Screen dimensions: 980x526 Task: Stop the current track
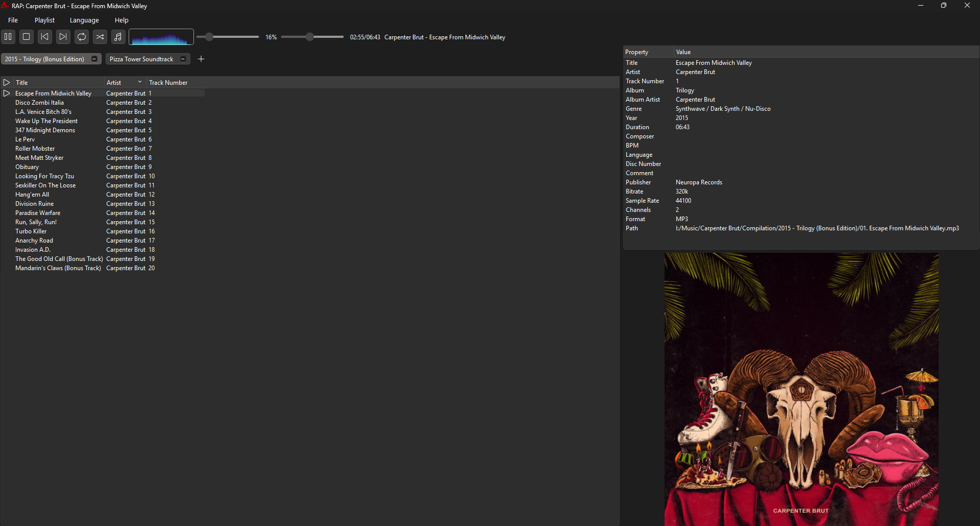coord(27,37)
